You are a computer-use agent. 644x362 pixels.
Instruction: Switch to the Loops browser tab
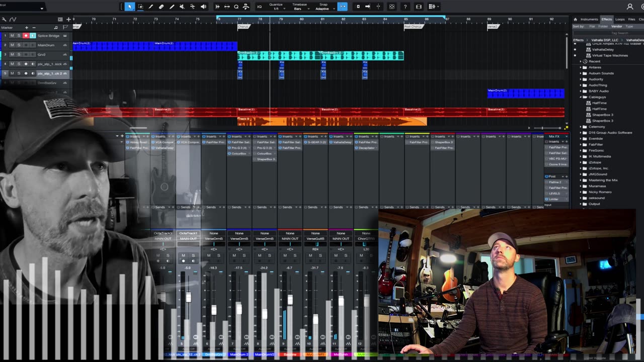[620, 19]
